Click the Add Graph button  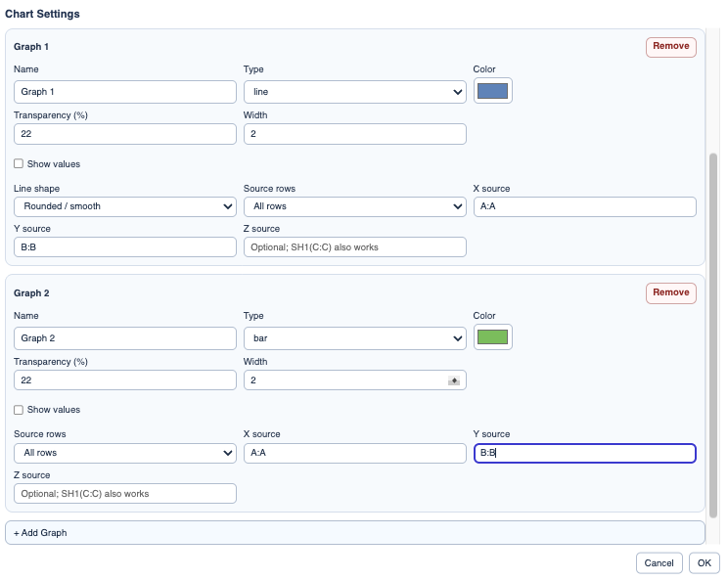[x=355, y=532]
